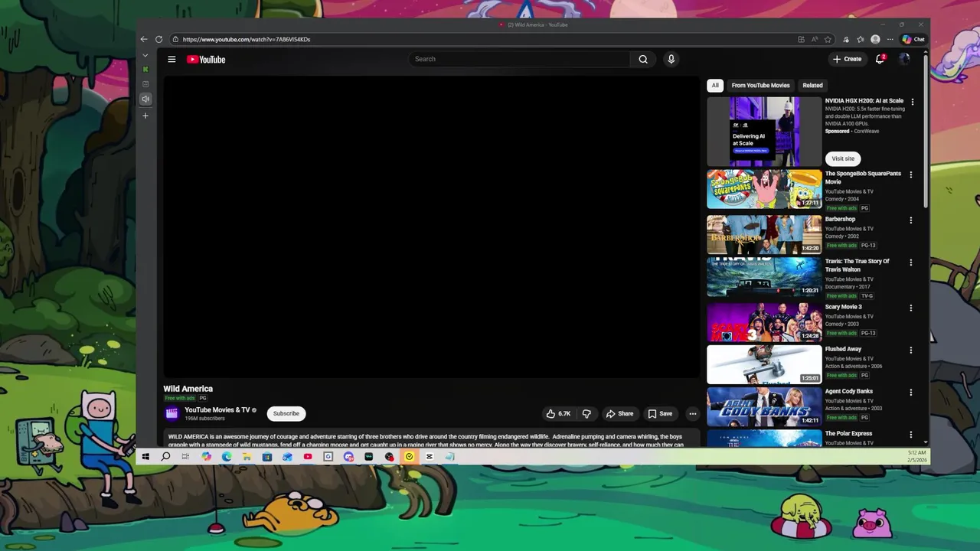Screen dimensions: 980x551
Task: Select the Related filter chip
Action: 812,85
